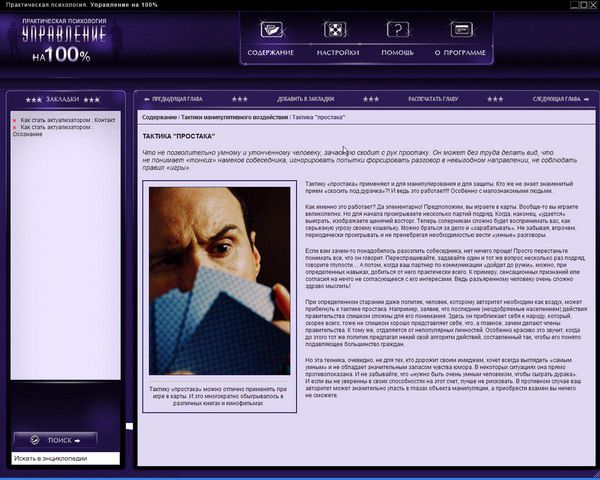Open the Настройки (Settings) icon
The image size is (600, 480).
coord(339,30)
